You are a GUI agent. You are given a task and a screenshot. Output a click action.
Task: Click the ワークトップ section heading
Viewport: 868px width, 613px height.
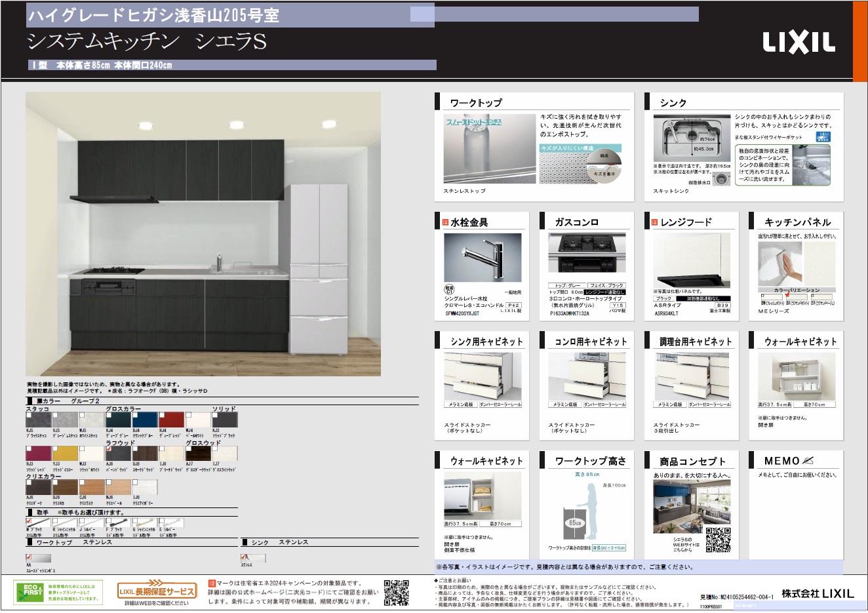click(x=476, y=103)
